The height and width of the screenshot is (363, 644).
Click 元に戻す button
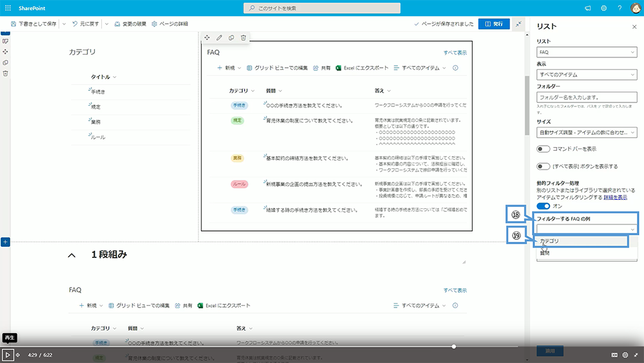click(x=86, y=24)
